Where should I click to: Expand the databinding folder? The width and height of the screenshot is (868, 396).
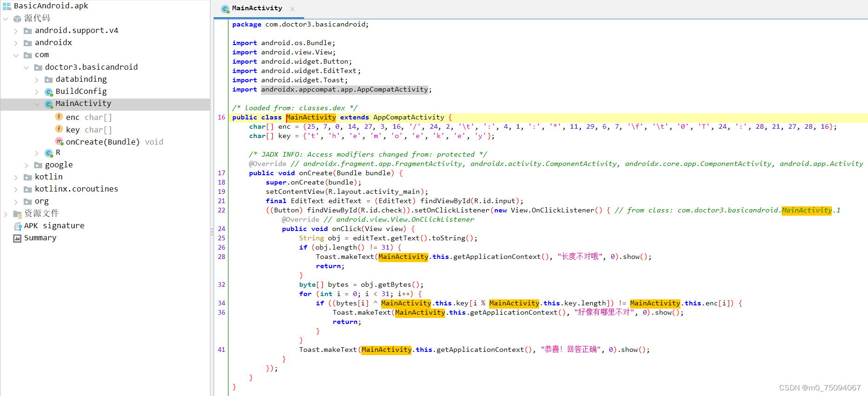(37, 80)
